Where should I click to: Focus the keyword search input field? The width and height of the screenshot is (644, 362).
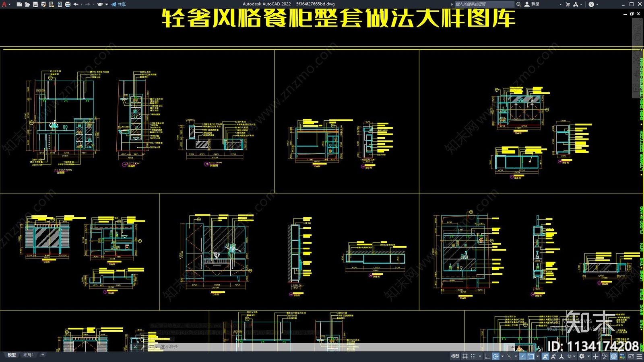484,4
